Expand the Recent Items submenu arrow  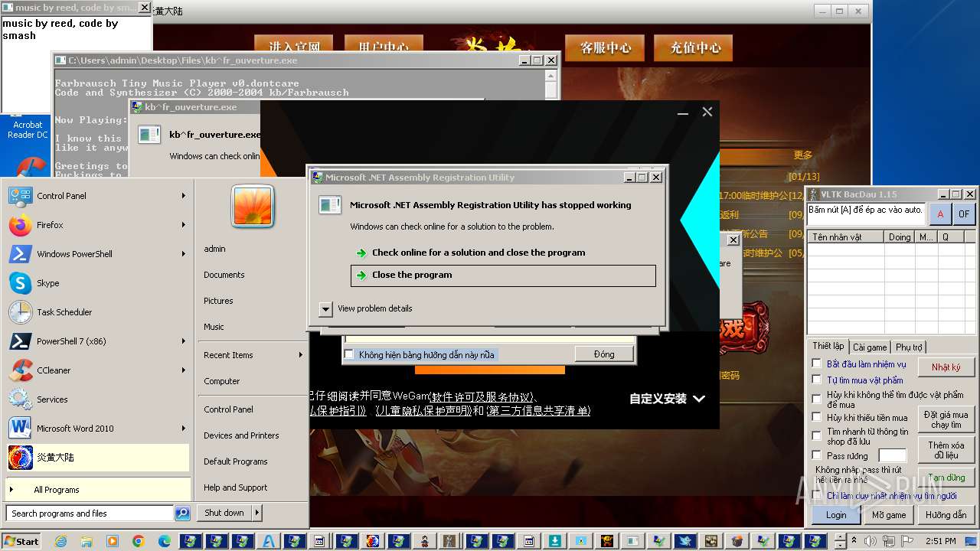[x=301, y=355]
